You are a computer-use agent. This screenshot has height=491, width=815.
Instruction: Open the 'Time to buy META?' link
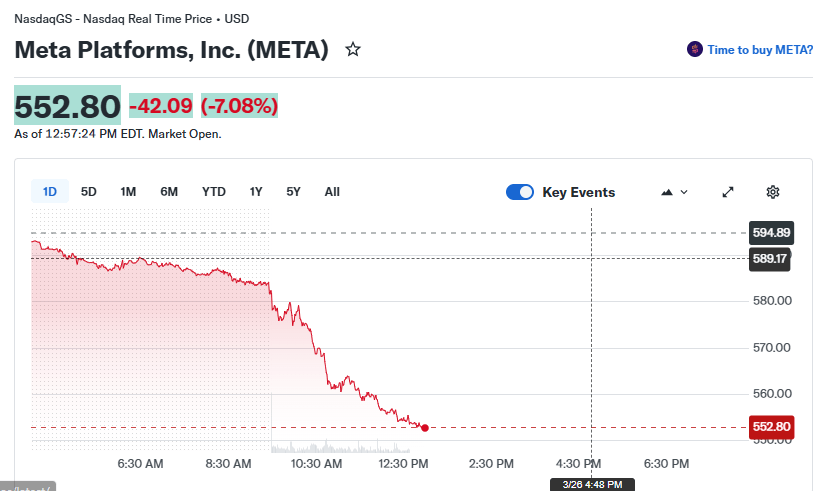point(760,49)
